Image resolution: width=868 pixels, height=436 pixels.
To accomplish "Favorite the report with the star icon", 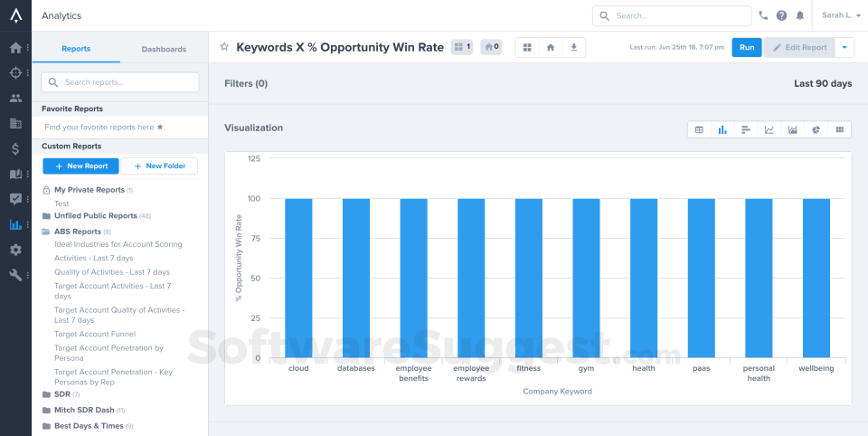I will click(224, 47).
